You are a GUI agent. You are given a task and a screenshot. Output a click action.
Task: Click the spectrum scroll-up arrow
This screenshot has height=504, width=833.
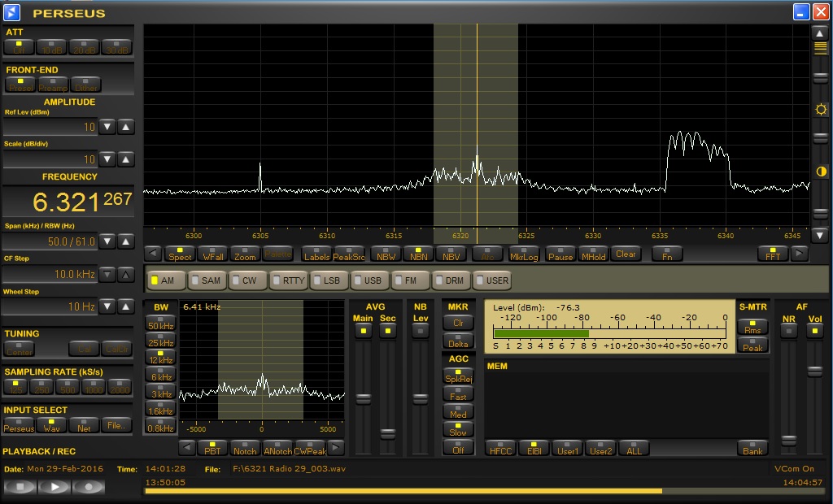(x=820, y=33)
